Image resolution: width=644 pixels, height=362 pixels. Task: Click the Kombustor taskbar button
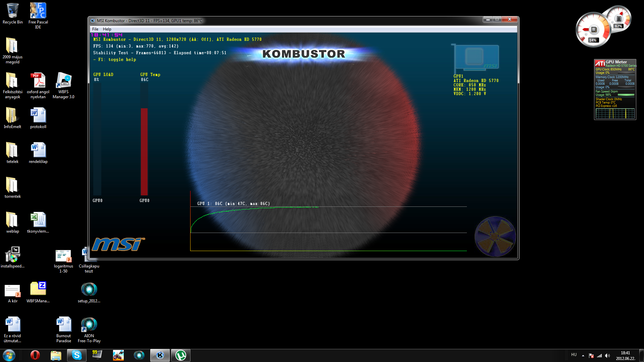point(160,355)
